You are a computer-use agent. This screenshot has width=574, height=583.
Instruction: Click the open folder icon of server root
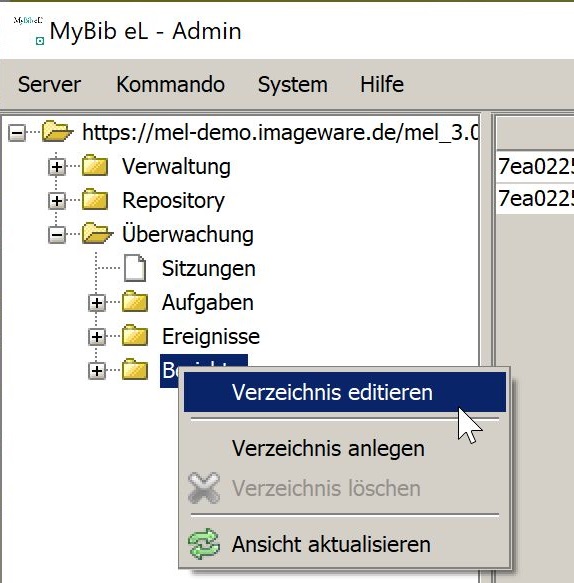57,131
